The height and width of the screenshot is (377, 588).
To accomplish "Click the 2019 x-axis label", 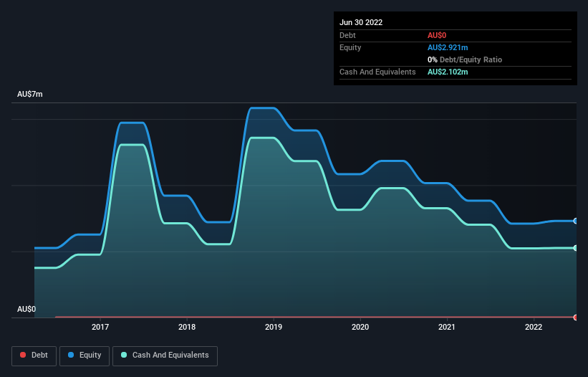I will coord(274,327).
